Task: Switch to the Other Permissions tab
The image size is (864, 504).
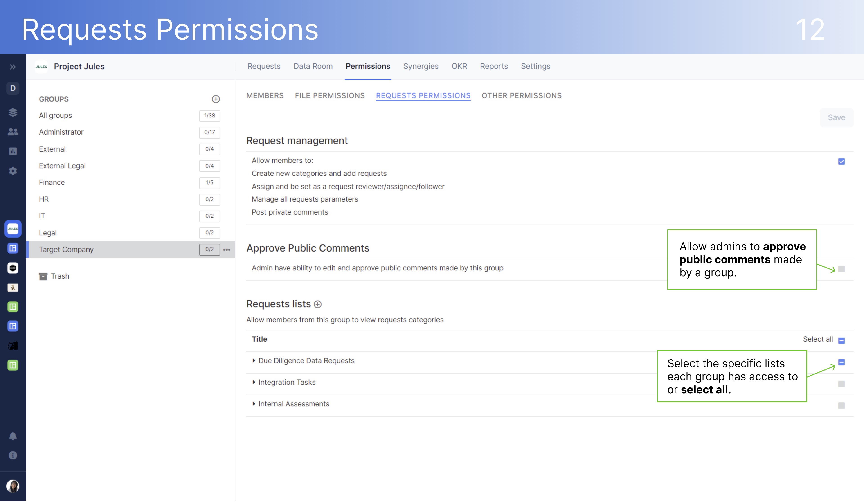Action: tap(522, 96)
